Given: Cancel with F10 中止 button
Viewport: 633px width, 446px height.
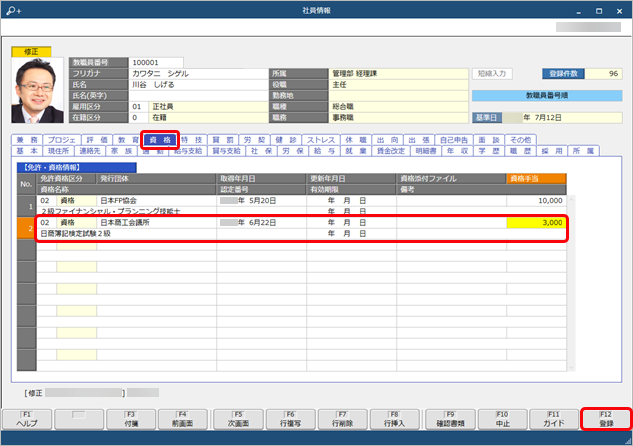Looking at the screenshot, I should [501, 419].
